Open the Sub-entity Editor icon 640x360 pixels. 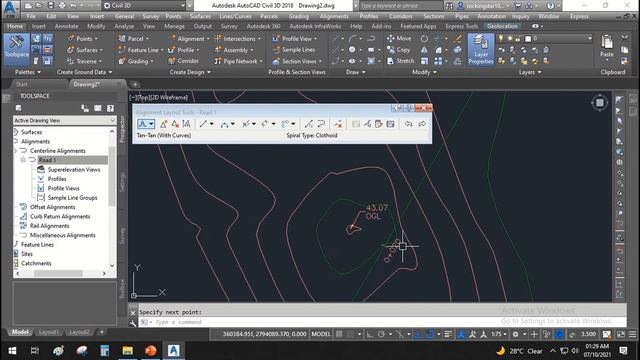pyautogui.click(x=379, y=124)
